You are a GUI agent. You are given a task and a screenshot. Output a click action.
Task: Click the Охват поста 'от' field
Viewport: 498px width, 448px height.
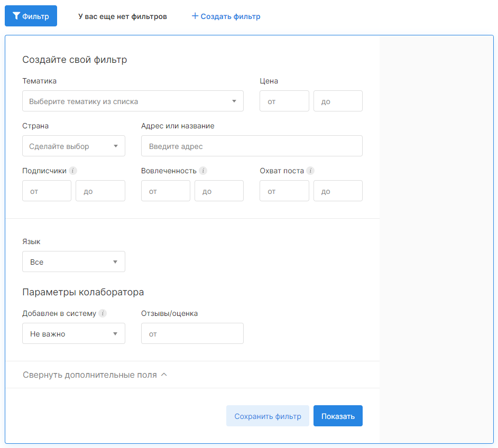click(x=284, y=191)
